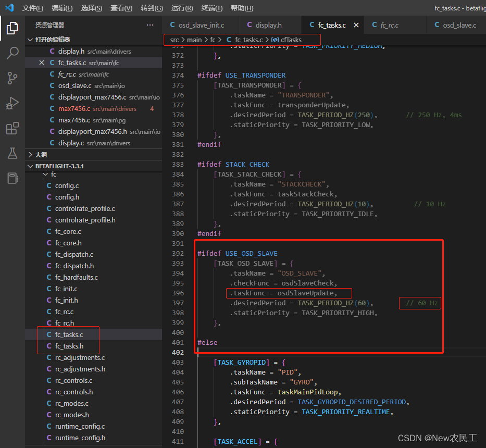486x448 pixels.
Task: Click the C file icon beside osd_slave_init.c tab
Action: tap(172, 25)
